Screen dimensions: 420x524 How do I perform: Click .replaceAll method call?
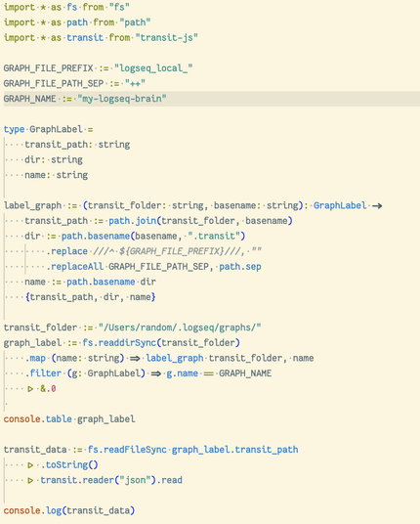75,266
